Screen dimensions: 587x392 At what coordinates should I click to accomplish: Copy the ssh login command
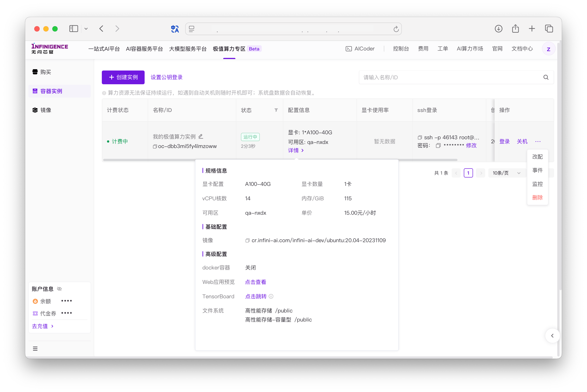[420, 137]
